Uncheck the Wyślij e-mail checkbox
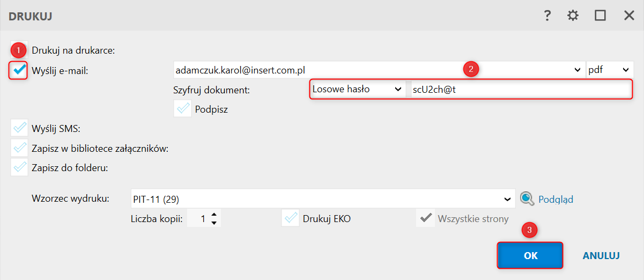The width and height of the screenshot is (644, 280). click(x=19, y=70)
